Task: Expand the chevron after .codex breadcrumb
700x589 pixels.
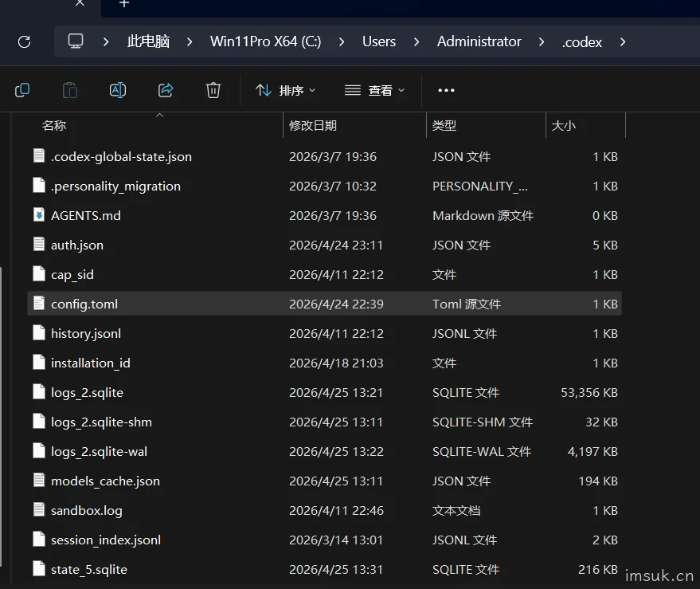Action: [623, 42]
